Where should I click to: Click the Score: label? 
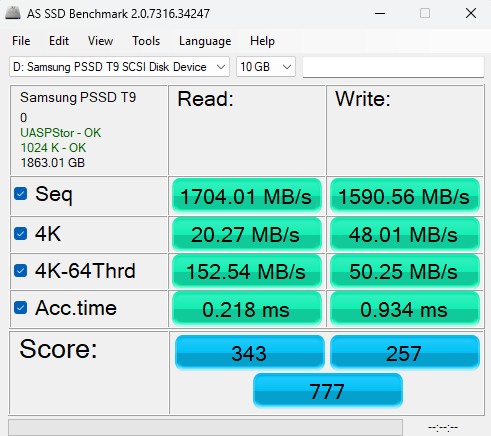(58, 349)
